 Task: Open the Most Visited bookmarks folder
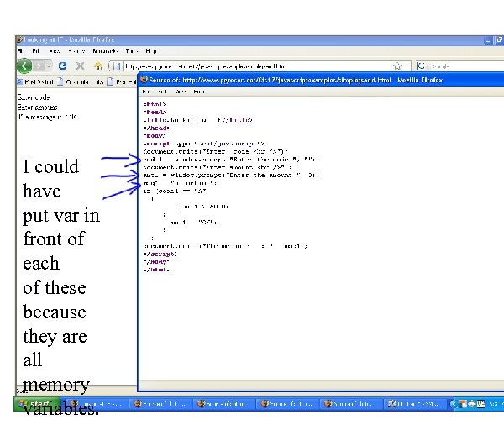pos(35,82)
